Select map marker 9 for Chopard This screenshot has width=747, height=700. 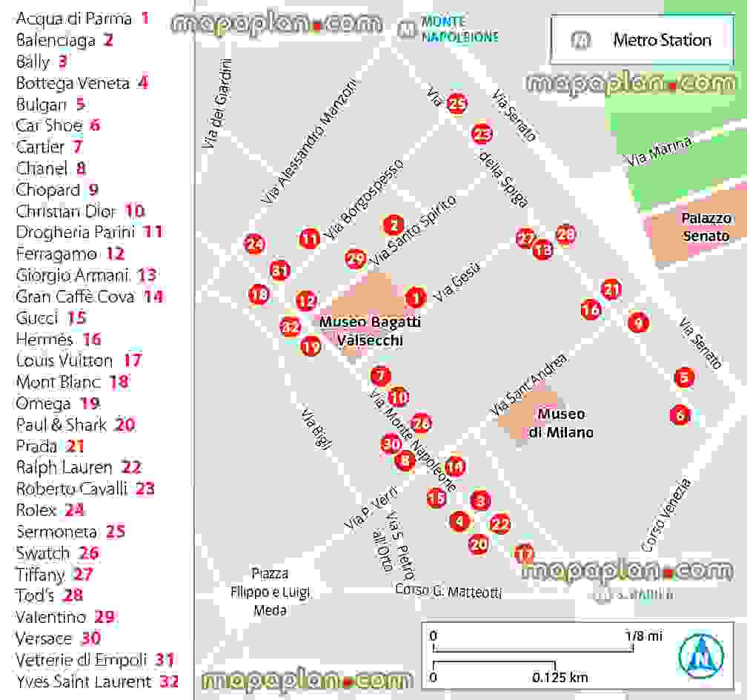(638, 323)
